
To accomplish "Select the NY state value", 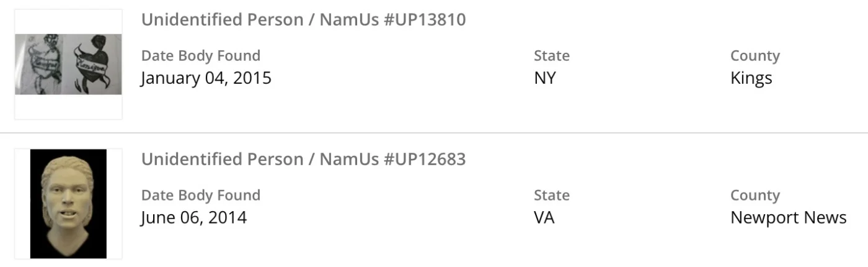I will point(544,78).
